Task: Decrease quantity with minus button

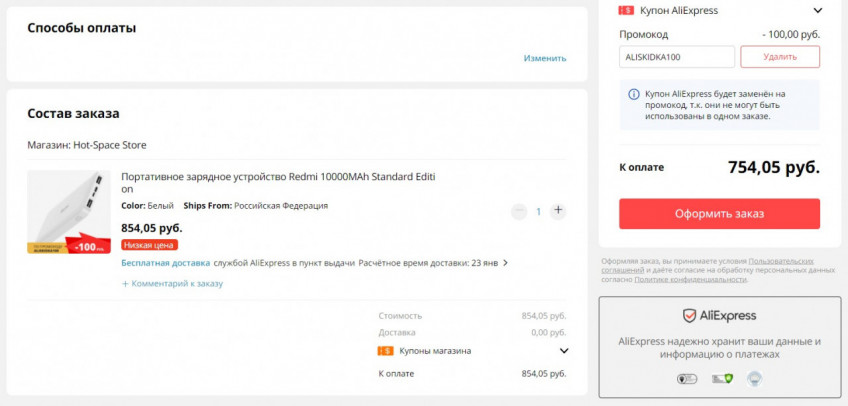Action: tap(519, 211)
